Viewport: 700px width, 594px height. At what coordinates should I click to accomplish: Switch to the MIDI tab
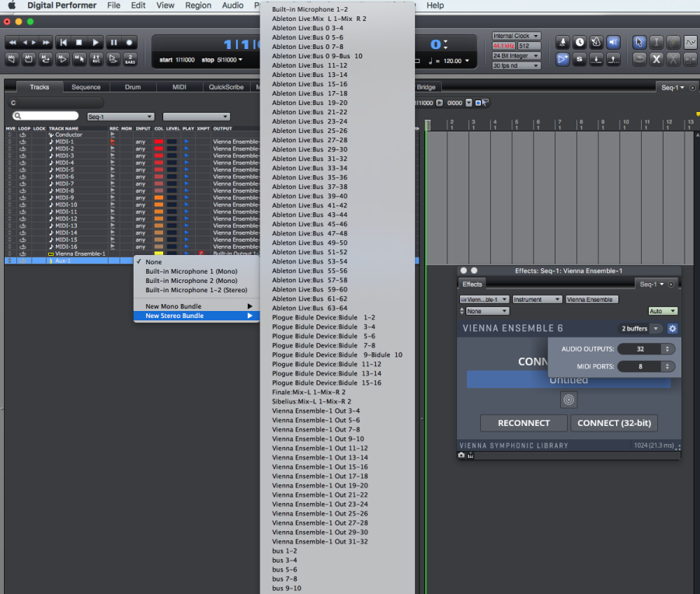coord(179,87)
